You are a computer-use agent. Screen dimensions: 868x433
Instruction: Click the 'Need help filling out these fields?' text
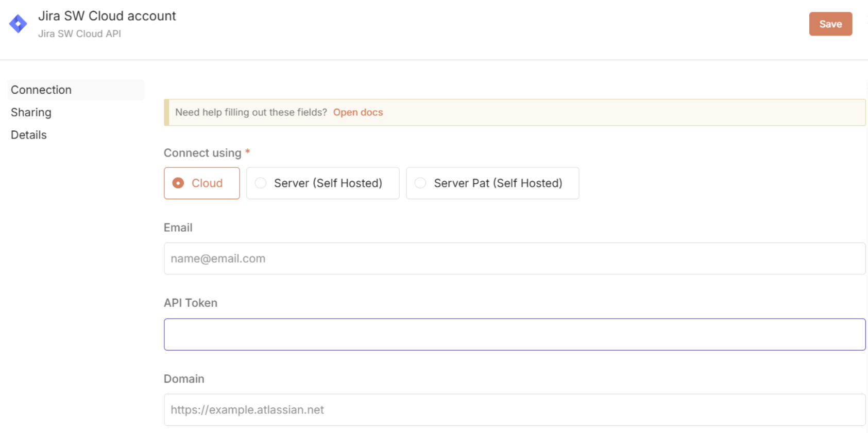(251, 112)
